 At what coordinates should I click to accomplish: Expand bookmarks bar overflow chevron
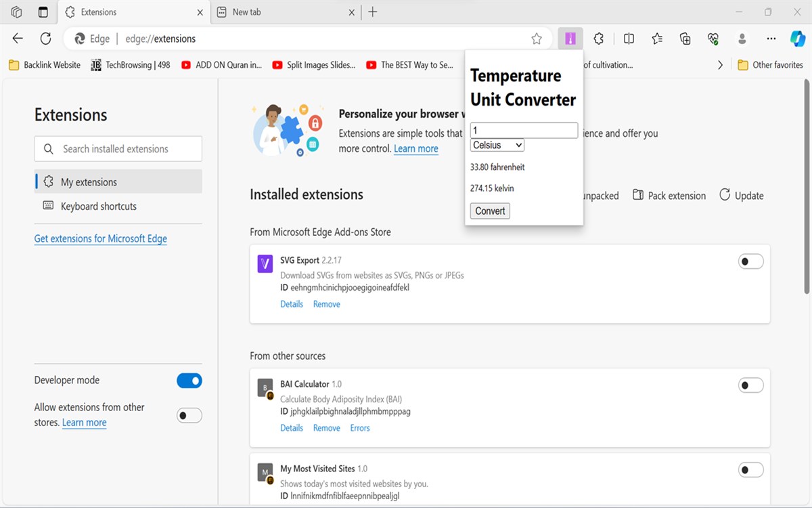(x=720, y=65)
